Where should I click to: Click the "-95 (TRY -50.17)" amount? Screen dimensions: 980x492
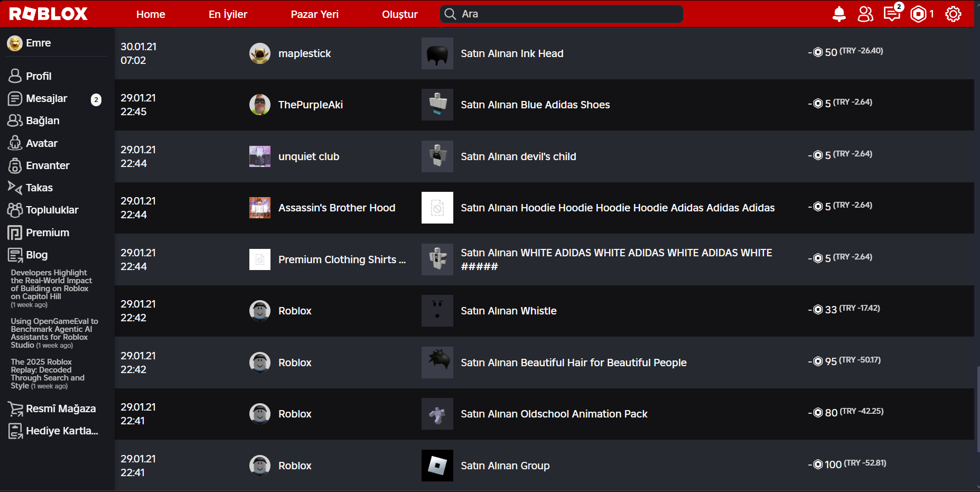click(x=844, y=360)
